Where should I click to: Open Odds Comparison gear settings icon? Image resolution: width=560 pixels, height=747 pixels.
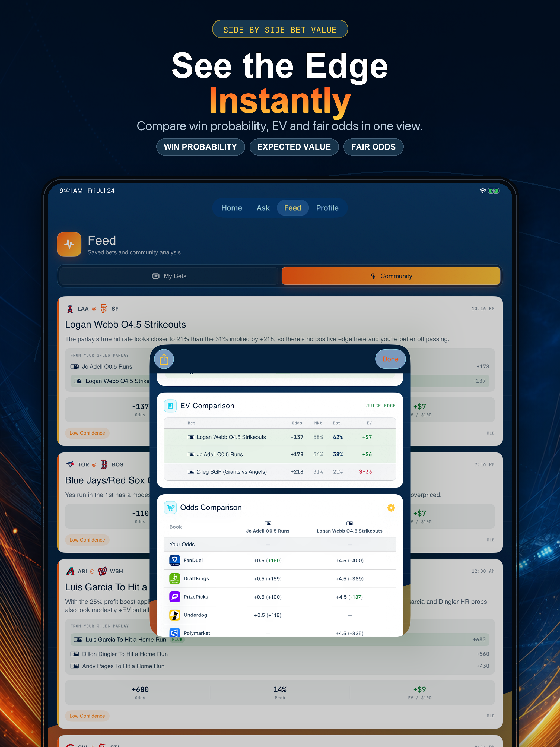coord(391,508)
